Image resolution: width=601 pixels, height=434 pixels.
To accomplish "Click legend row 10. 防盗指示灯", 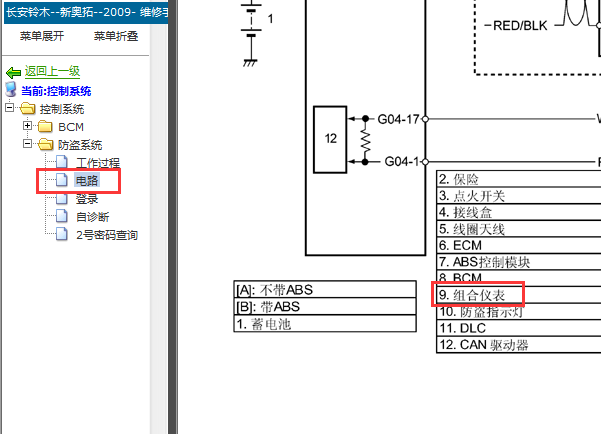I will (x=519, y=311).
